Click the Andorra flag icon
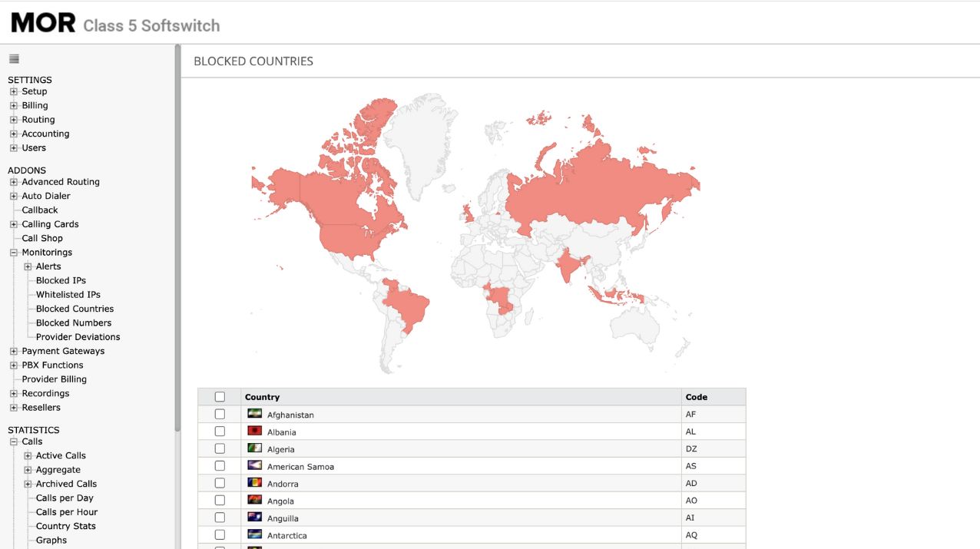980x549 pixels. (254, 483)
